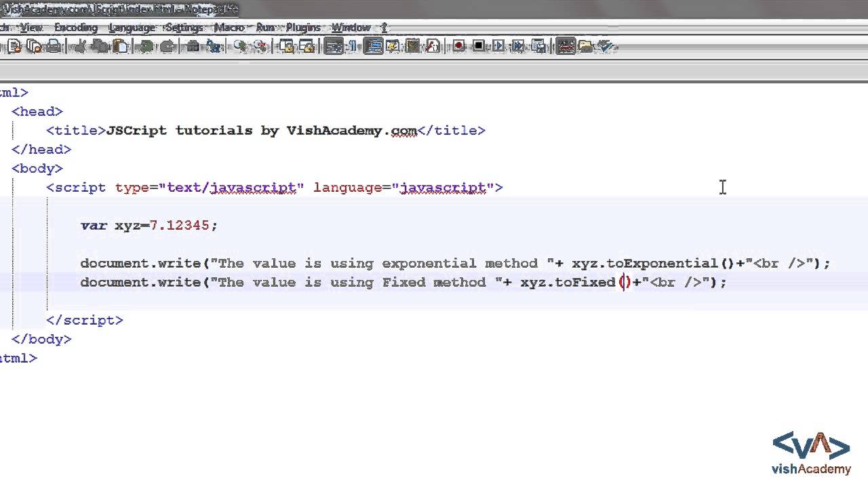This screenshot has height=488, width=868.
Task: Click the Close All documents toolbar icon
Action: (34, 46)
